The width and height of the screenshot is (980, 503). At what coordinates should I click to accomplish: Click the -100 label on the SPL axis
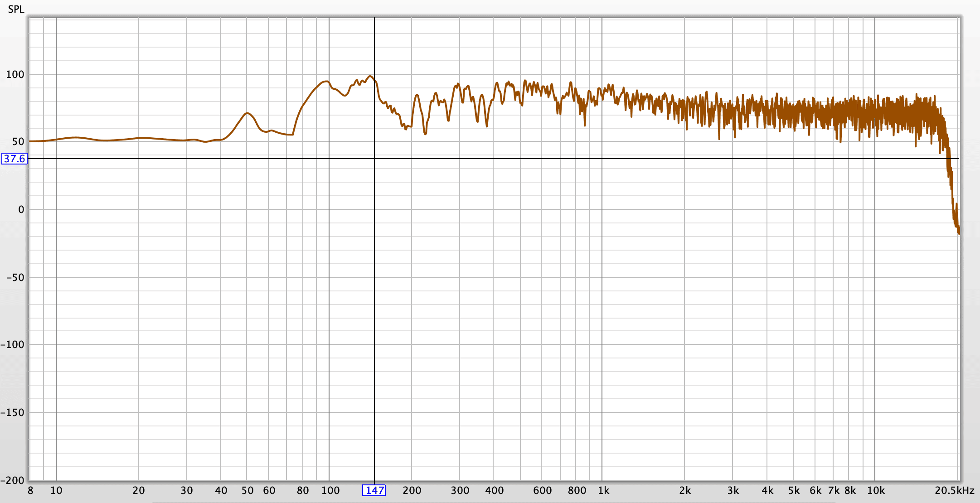12,344
